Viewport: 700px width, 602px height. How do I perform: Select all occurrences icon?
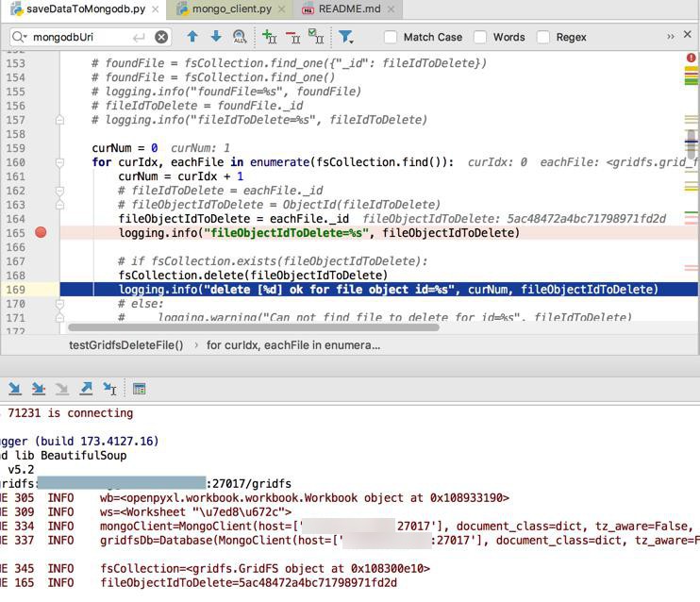(x=316, y=37)
